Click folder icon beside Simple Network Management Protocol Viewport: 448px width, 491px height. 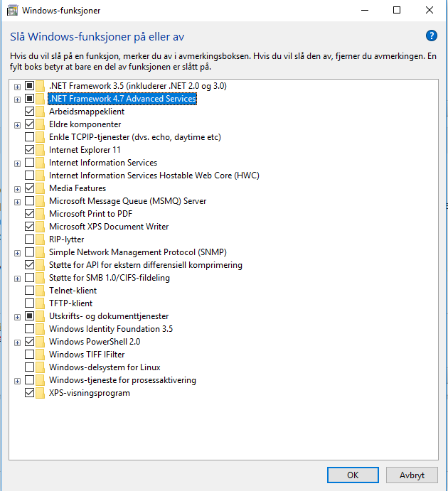point(40,252)
